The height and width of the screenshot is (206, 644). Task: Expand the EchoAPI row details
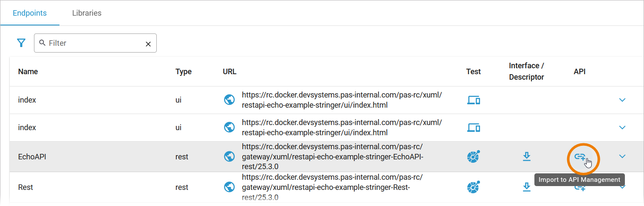pyautogui.click(x=622, y=156)
